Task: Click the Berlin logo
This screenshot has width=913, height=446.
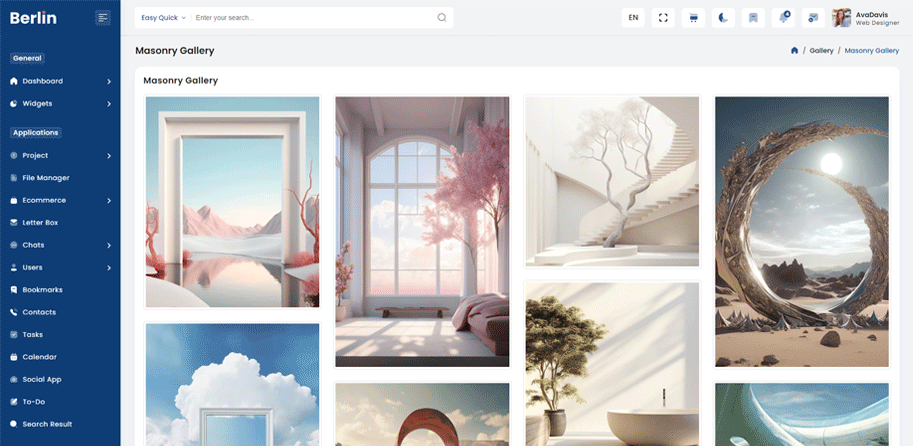Action: [x=33, y=18]
